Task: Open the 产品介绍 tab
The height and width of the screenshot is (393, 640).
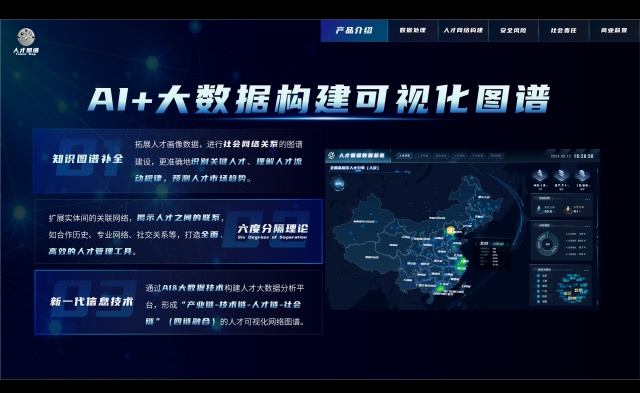Action: (x=354, y=31)
